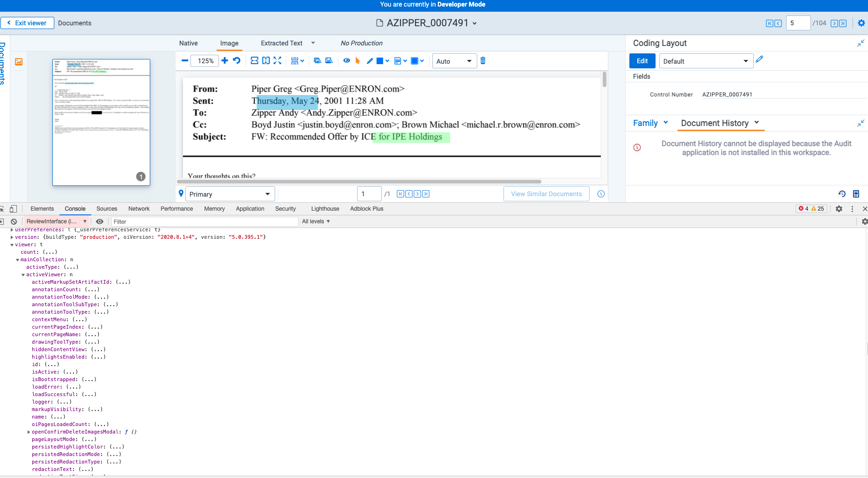This screenshot has width=868, height=478.
Task: Click the location pin icon near Primary dropdown
Action: pyautogui.click(x=181, y=193)
